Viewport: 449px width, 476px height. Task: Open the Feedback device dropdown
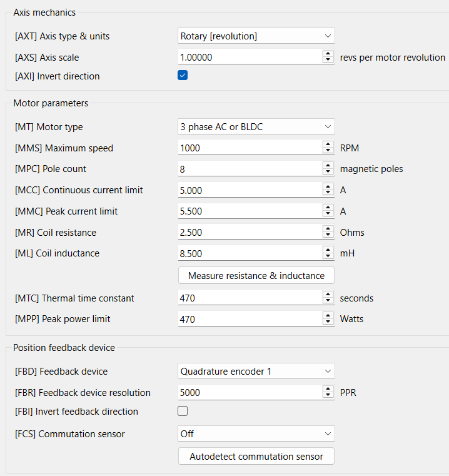pyautogui.click(x=256, y=372)
